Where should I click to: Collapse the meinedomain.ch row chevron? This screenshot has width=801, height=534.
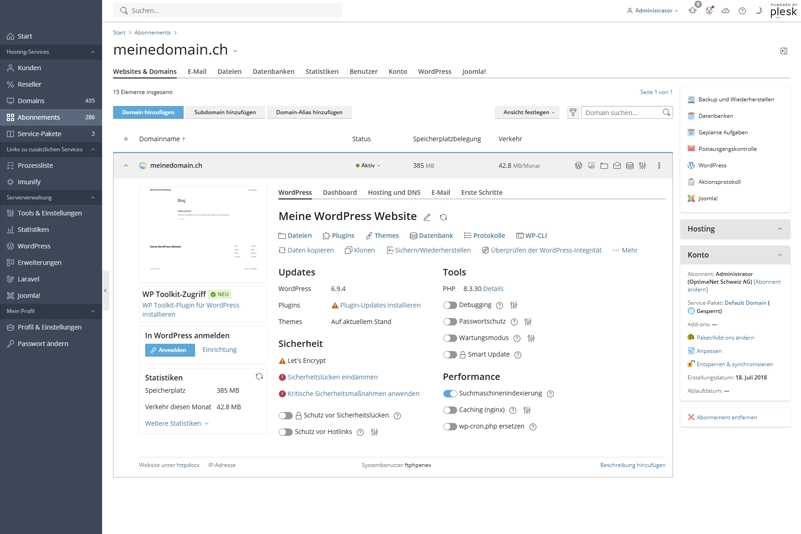pos(126,166)
